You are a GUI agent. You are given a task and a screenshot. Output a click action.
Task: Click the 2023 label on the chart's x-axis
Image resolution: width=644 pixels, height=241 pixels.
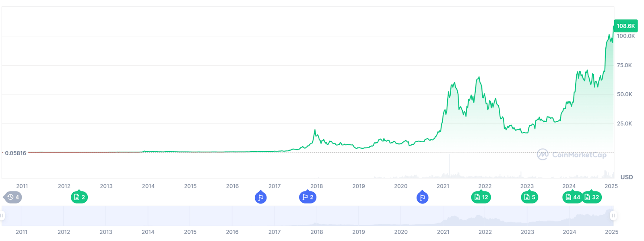527,186
